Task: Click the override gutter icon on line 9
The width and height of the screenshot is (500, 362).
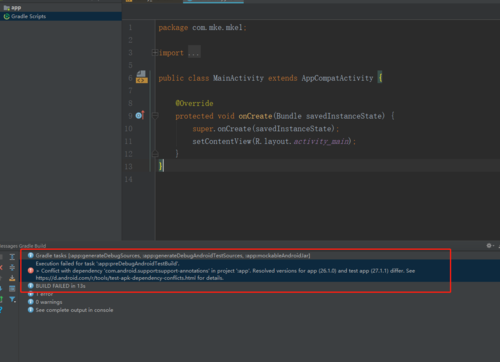Action: coord(140,115)
